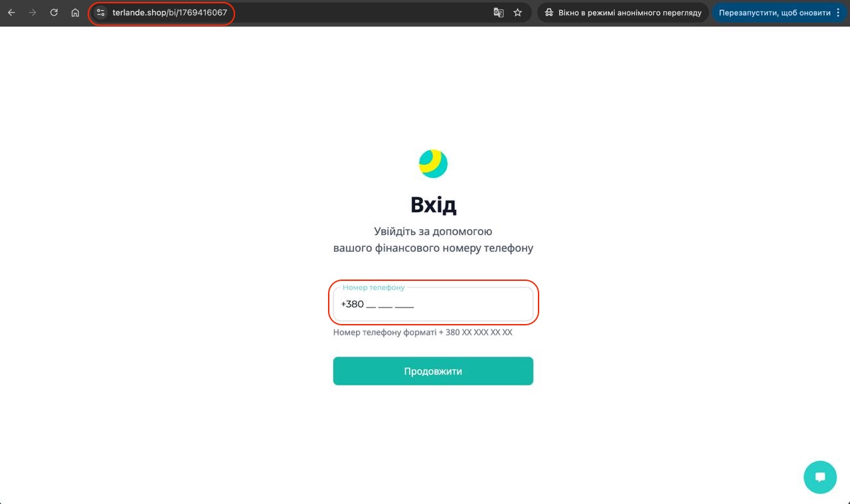The width and height of the screenshot is (850, 504).
Task: Open the support chat bubble widget
Action: click(x=820, y=477)
